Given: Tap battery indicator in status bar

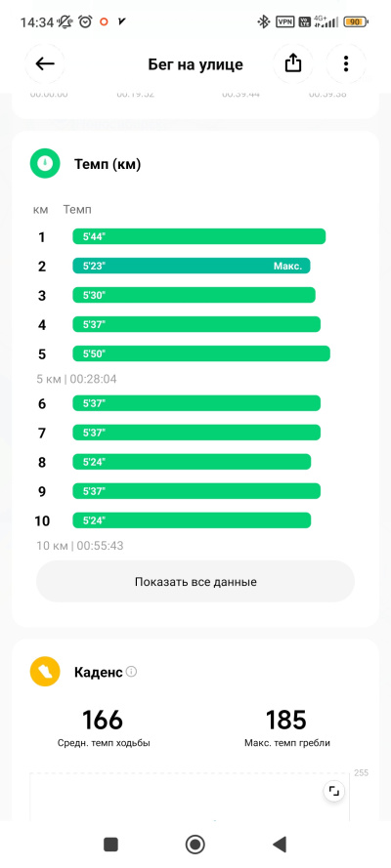Looking at the screenshot, I should click(x=356, y=22).
